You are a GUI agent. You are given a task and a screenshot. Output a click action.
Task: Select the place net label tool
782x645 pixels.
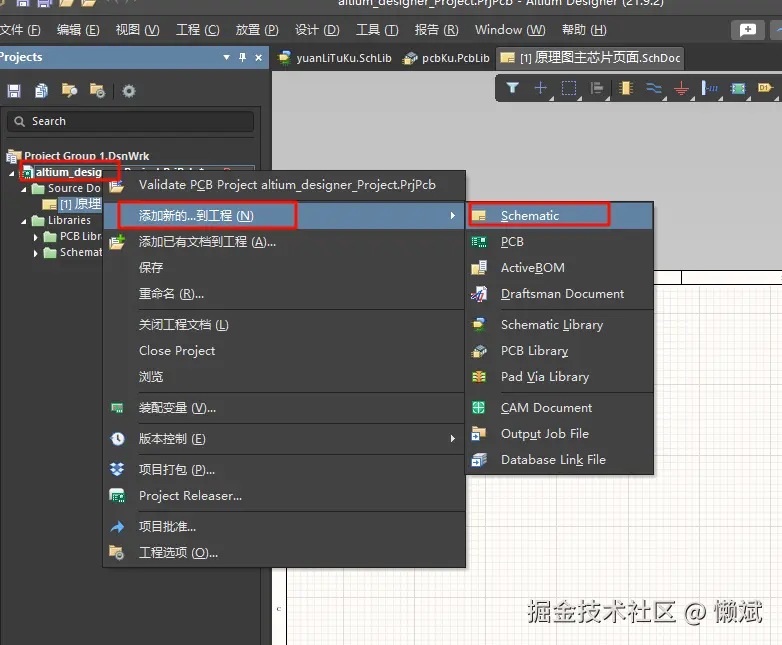pos(710,88)
